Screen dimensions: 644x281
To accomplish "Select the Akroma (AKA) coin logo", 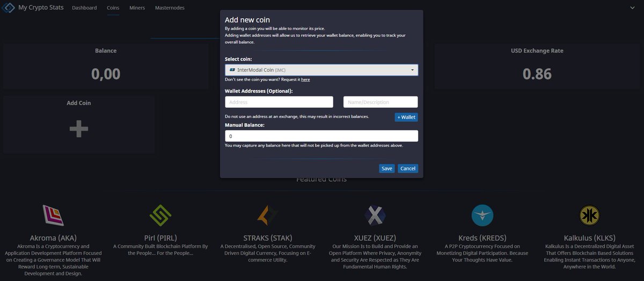I will tap(53, 216).
